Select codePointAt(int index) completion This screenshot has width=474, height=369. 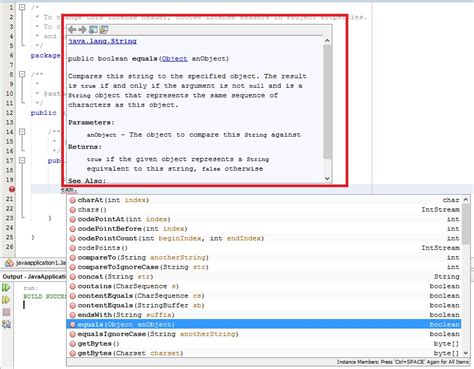click(264, 219)
